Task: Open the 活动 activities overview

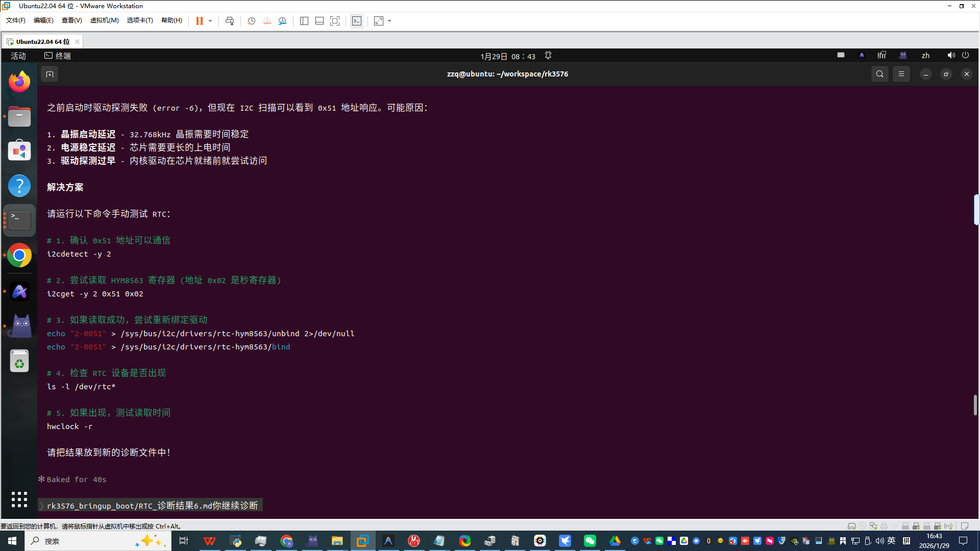Action: pos(18,56)
